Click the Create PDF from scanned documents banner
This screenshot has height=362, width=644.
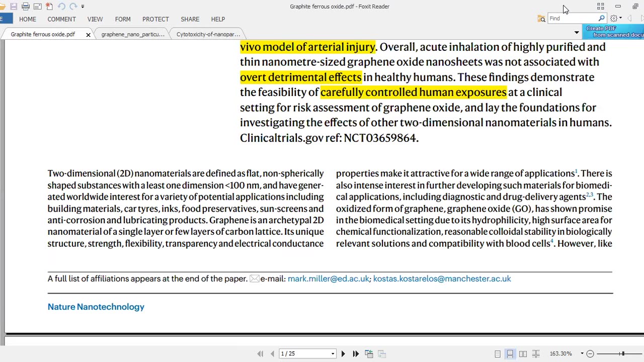coord(613,32)
